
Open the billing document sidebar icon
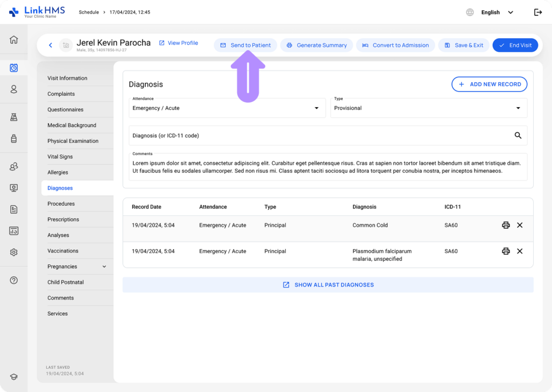tap(13, 209)
